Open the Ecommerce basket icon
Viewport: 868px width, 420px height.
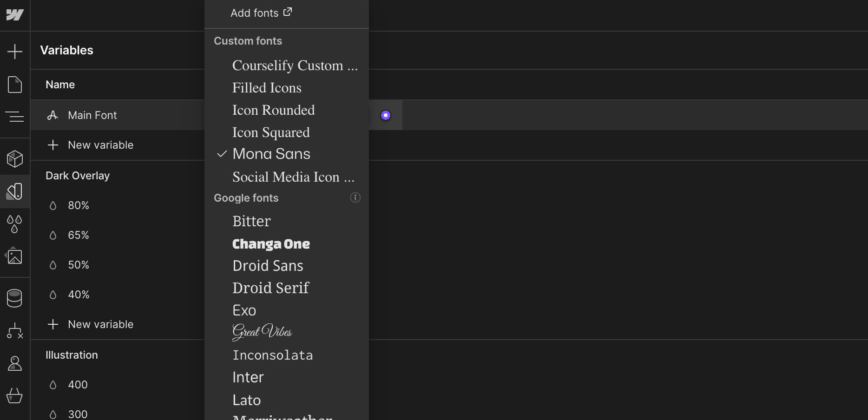(x=15, y=396)
